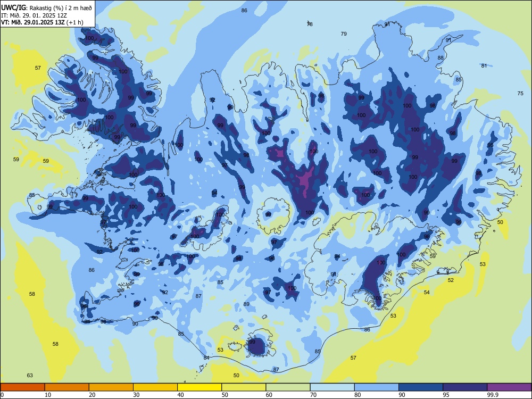
Task: Click the 20–30 amber legend swatch
Action: coord(111,387)
